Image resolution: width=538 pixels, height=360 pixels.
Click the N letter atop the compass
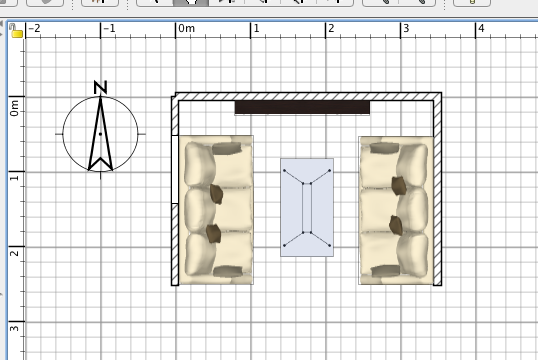coord(101,88)
